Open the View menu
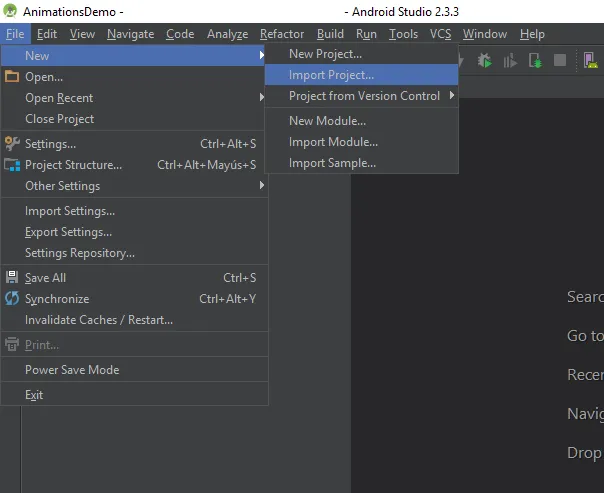Viewport: 604px width, 493px height. pos(82,34)
